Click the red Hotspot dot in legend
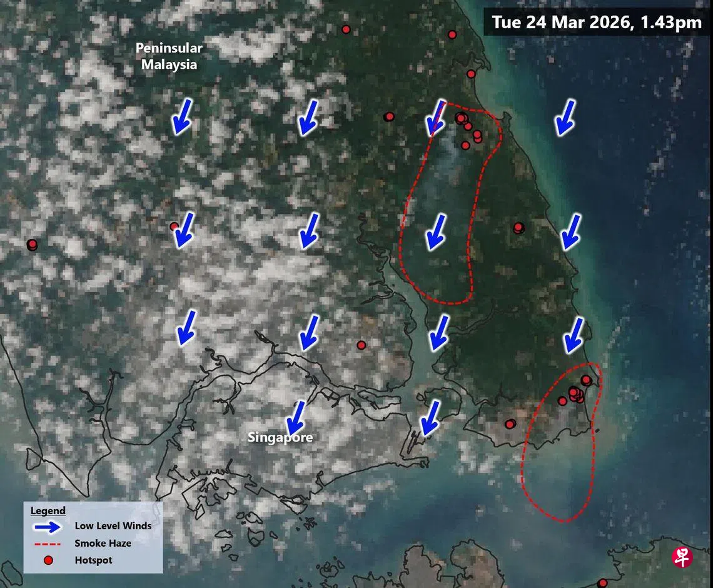The image size is (713, 588). pyautogui.click(x=48, y=560)
